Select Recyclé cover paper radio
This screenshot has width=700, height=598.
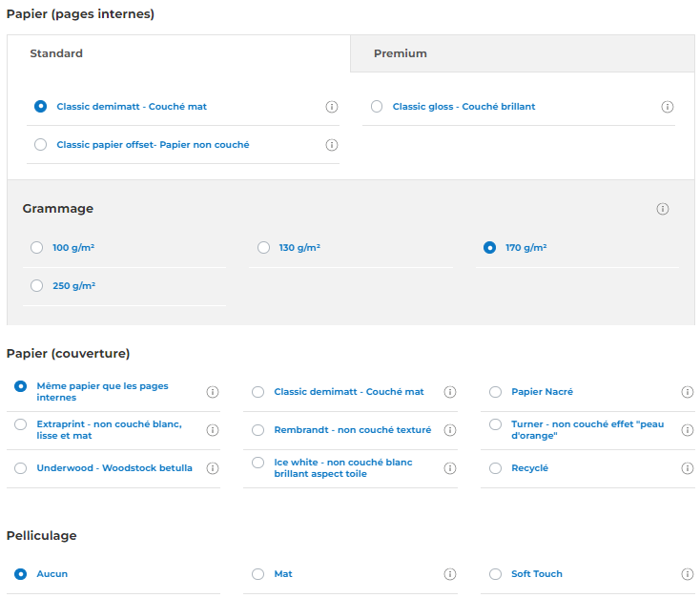(495, 468)
